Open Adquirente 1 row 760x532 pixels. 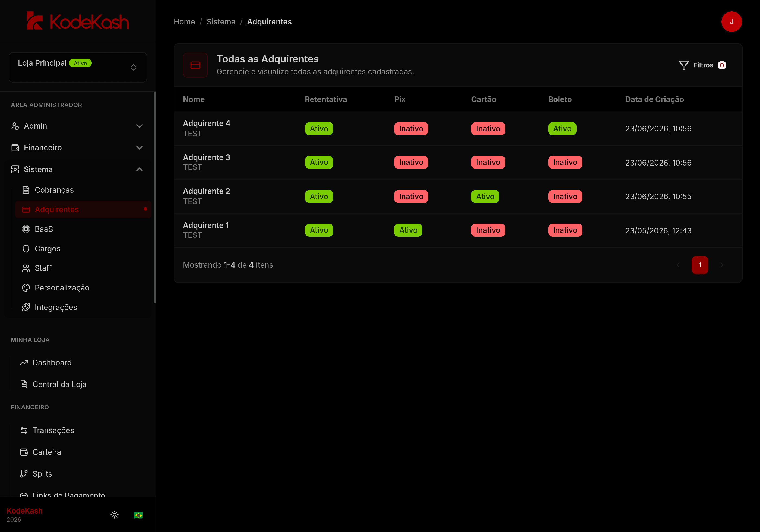coord(458,230)
